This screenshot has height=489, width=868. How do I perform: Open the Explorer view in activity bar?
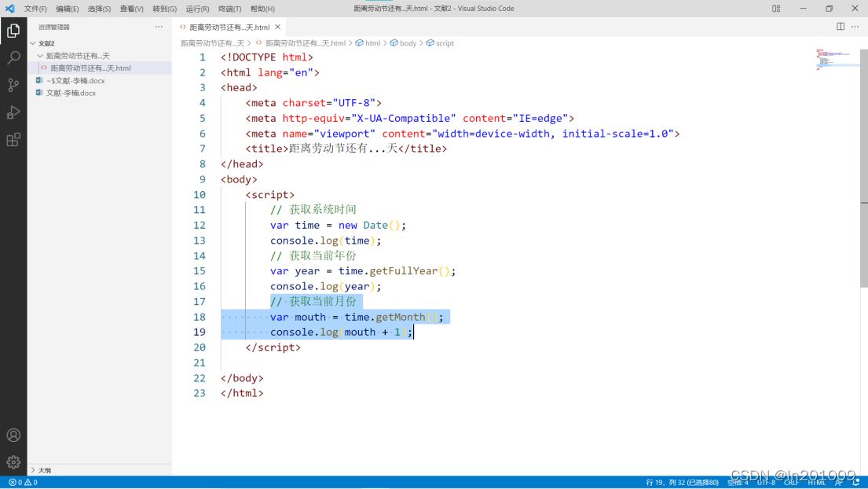13,31
